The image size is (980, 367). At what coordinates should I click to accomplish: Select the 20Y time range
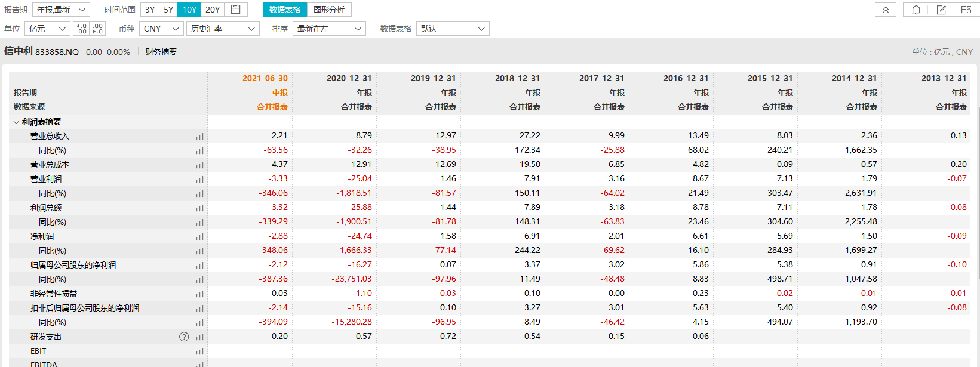(x=213, y=10)
